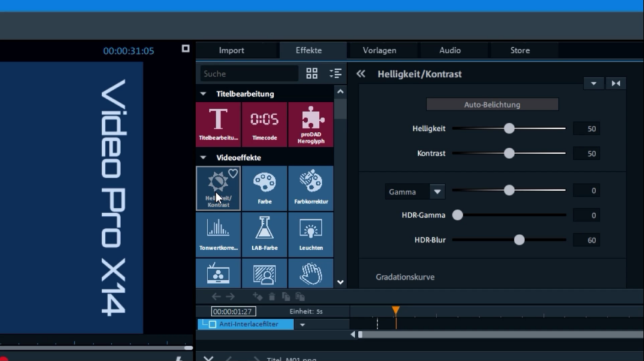Click the Helligkeit value field 50
Screen dimensions: 644x361
587,129
